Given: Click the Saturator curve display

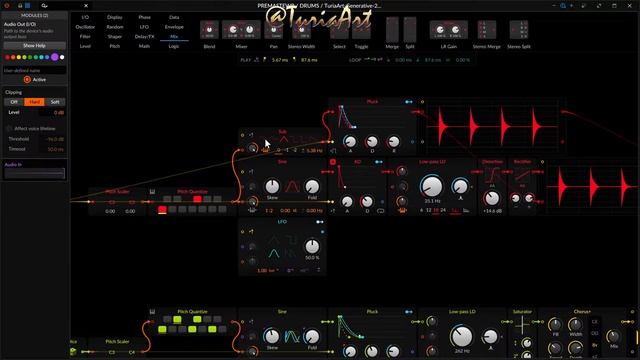Looking at the screenshot, I should click(x=522, y=325).
